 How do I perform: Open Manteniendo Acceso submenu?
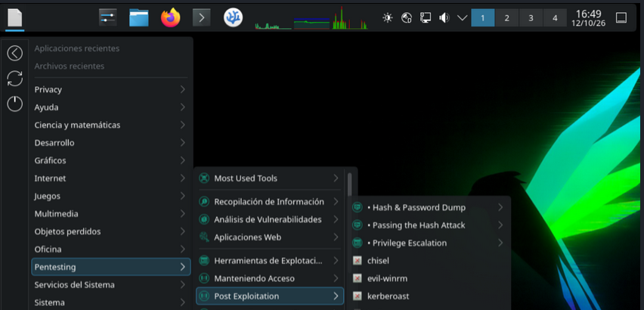[270, 278]
